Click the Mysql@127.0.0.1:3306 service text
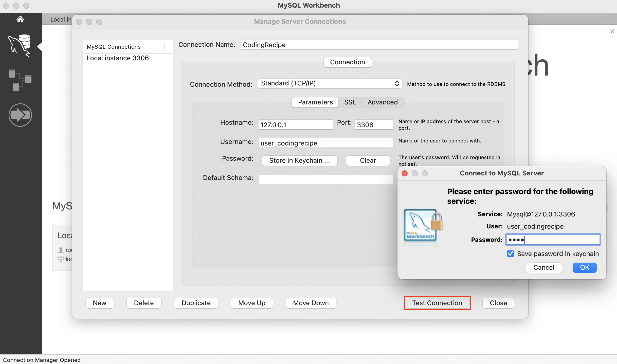The width and height of the screenshot is (617, 364). [x=541, y=214]
